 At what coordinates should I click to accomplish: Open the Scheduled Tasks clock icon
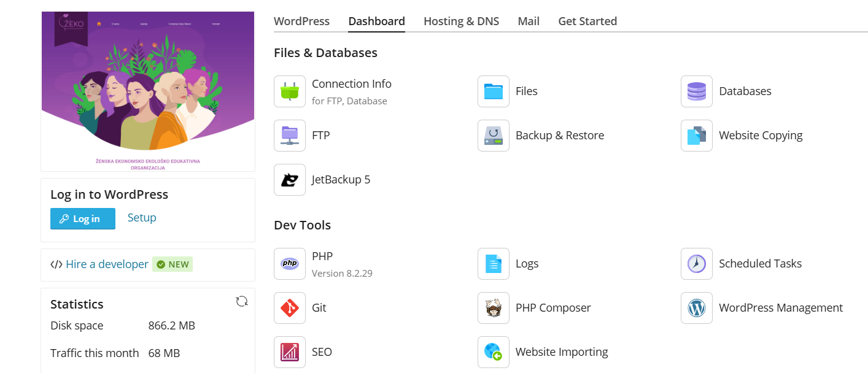click(697, 264)
